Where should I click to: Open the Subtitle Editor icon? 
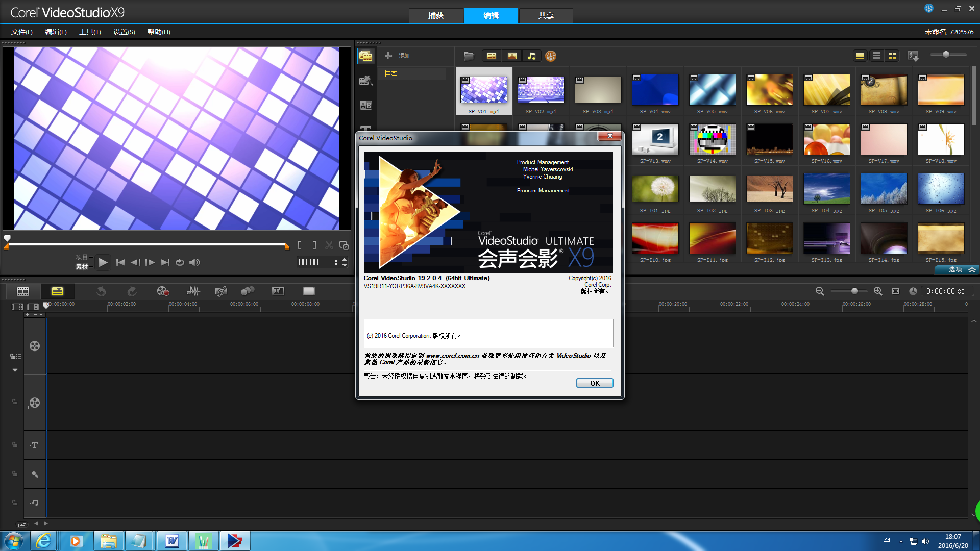coord(278,291)
